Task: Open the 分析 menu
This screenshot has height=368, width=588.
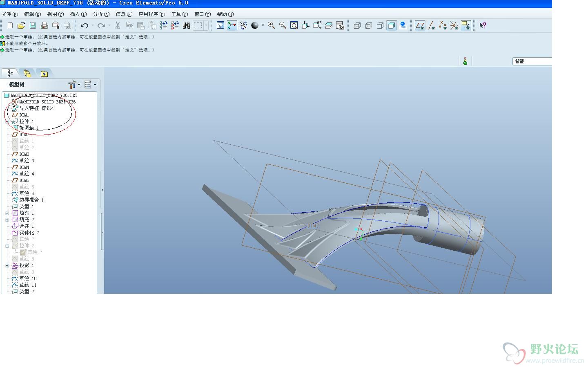Action: pos(101,14)
